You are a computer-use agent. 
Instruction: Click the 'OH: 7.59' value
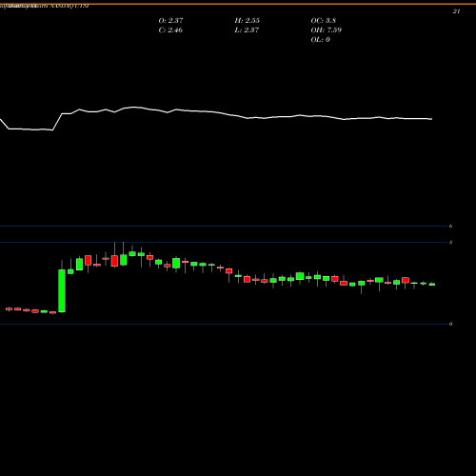pyautogui.click(x=326, y=30)
